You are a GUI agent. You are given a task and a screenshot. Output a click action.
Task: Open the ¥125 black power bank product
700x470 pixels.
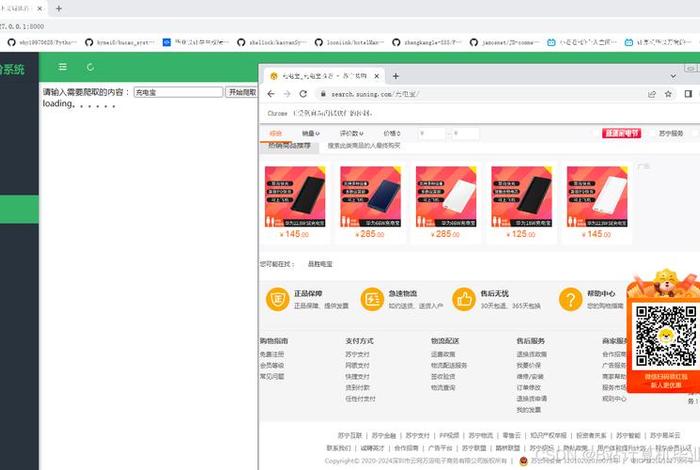click(x=521, y=197)
